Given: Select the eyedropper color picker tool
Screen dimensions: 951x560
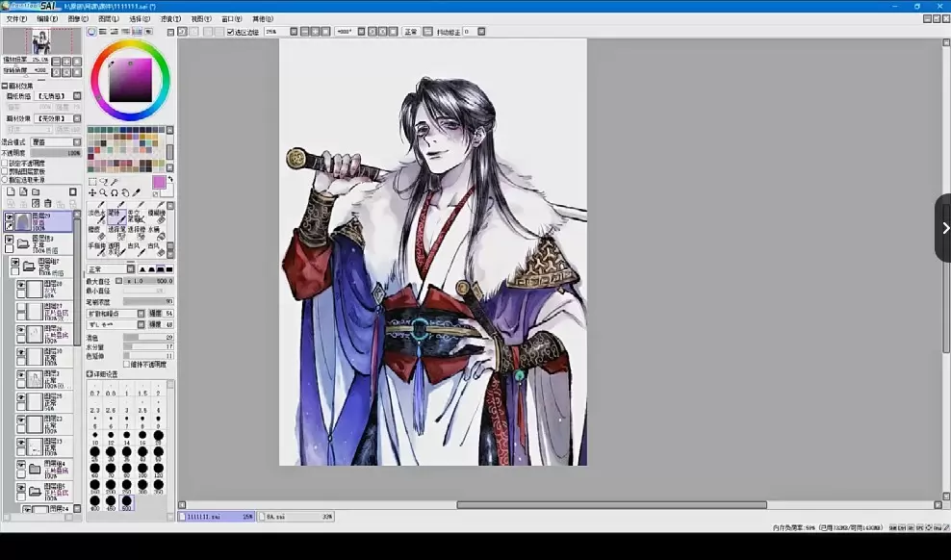Looking at the screenshot, I should point(137,193).
